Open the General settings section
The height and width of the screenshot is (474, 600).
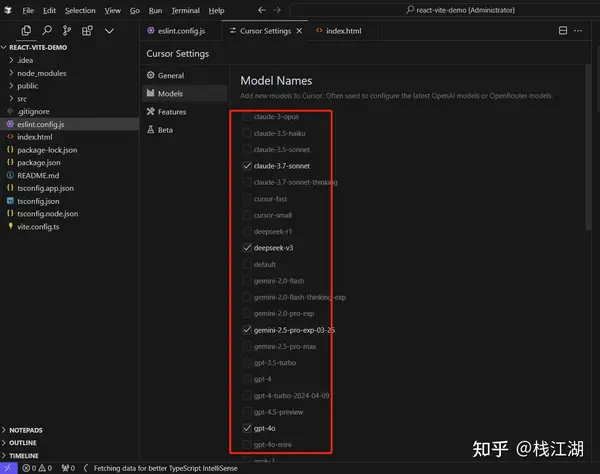click(170, 75)
